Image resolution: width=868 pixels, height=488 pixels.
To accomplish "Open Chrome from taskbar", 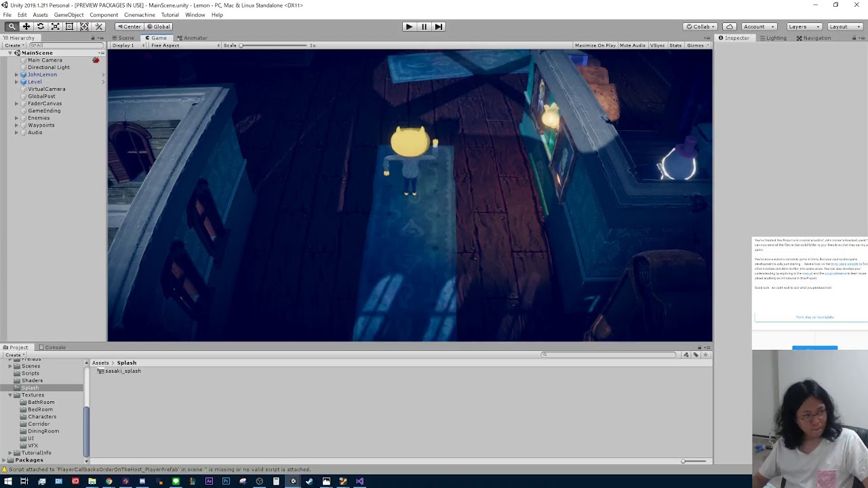I will tap(108, 481).
